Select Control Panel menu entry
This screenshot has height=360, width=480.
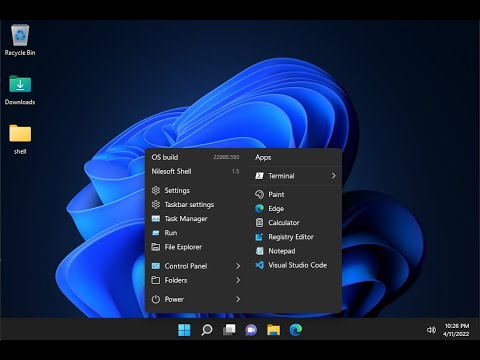pos(196,266)
